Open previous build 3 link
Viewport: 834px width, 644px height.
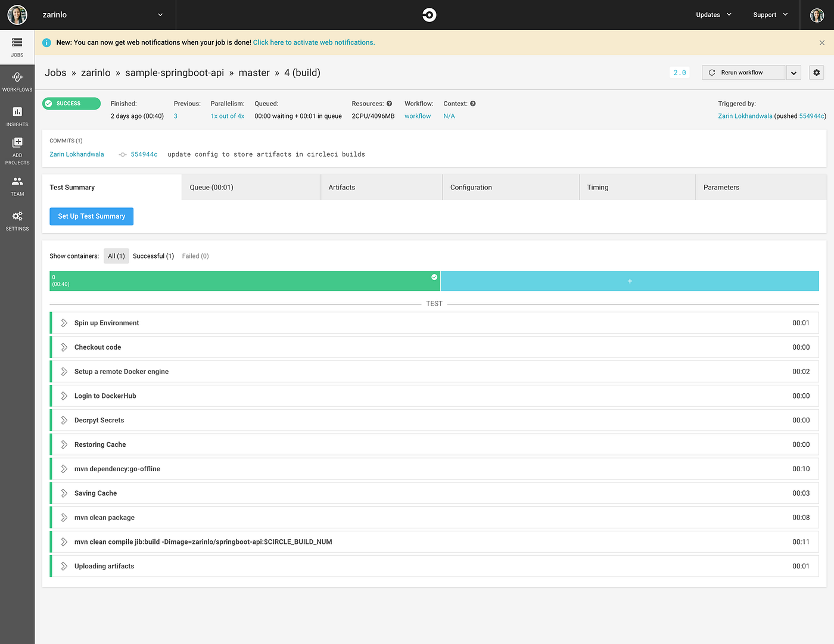(x=176, y=116)
